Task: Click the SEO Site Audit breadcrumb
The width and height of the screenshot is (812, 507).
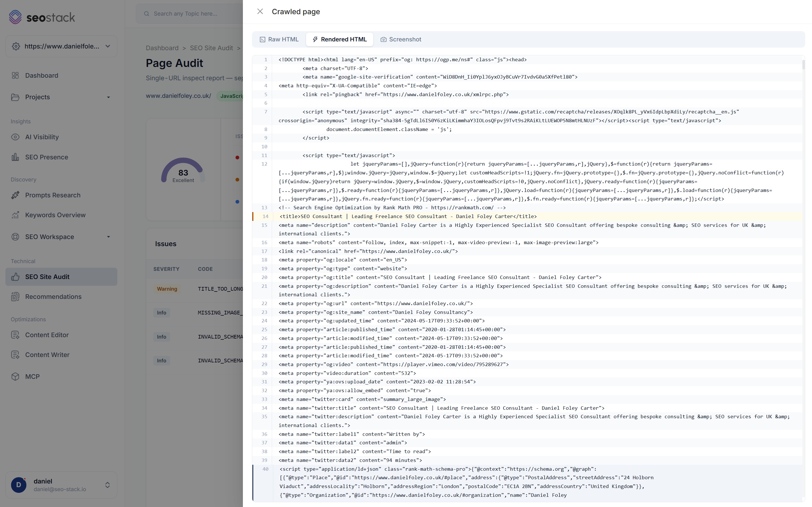Action: pos(211,48)
